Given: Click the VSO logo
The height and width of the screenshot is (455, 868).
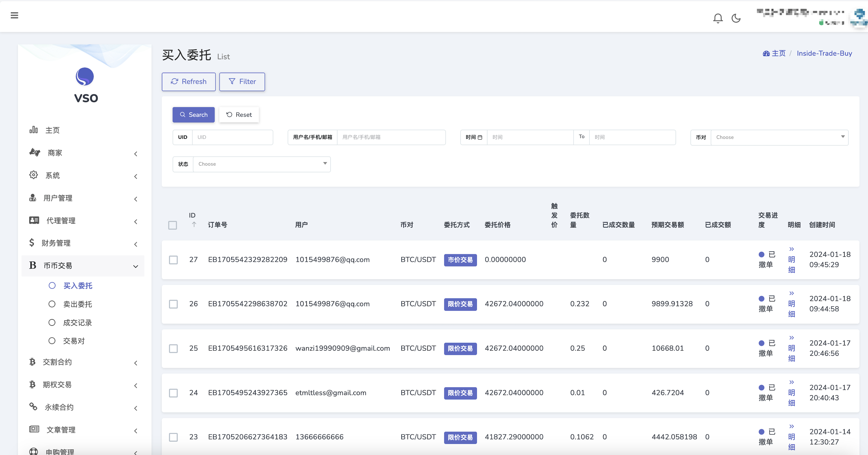Looking at the screenshot, I should coord(85,77).
